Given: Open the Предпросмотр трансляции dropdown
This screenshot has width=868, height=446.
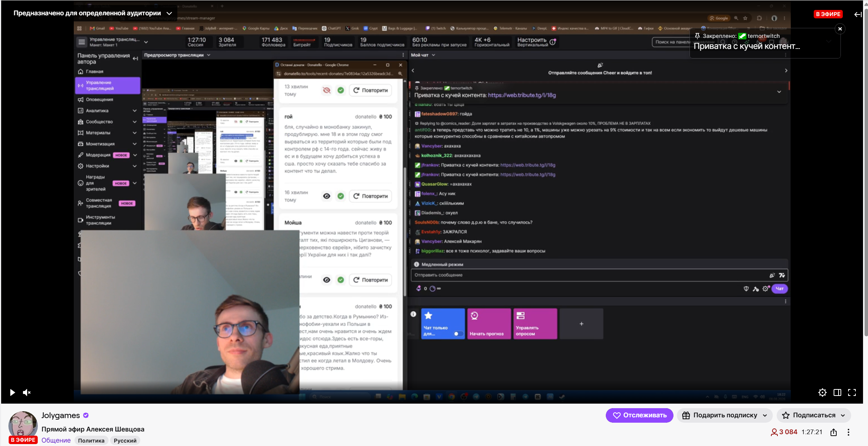Looking at the screenshot, I should pos(209,55).
